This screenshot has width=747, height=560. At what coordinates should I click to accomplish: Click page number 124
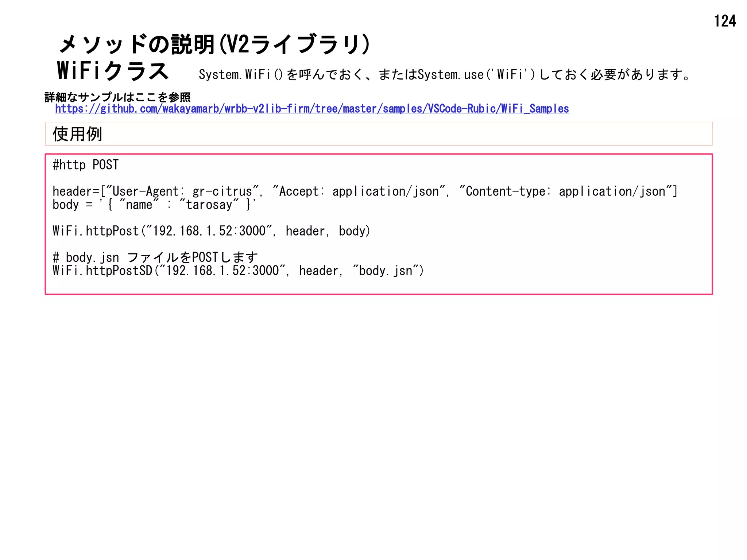(x=725, y=21)
